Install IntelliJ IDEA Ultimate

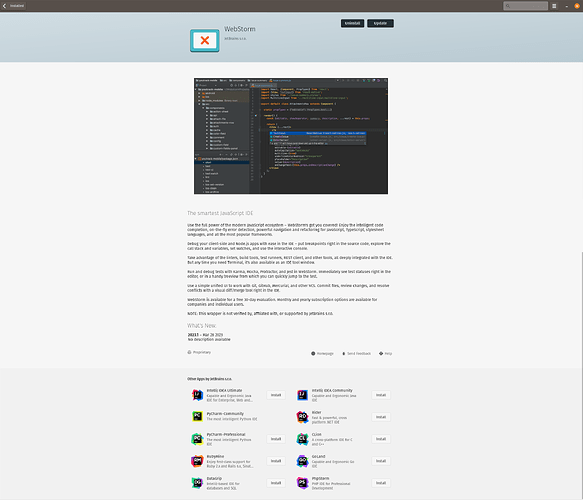(x=276, y=395)
